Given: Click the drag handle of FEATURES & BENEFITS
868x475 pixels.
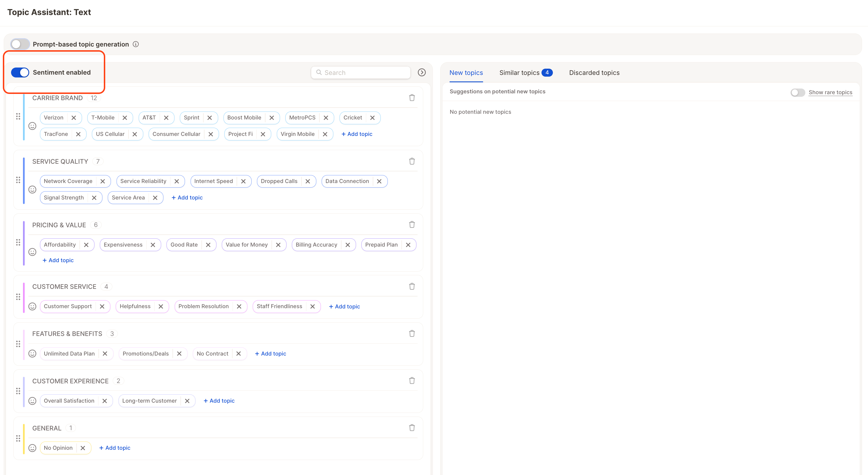Looking at the screenshot, I should point(18,344).
